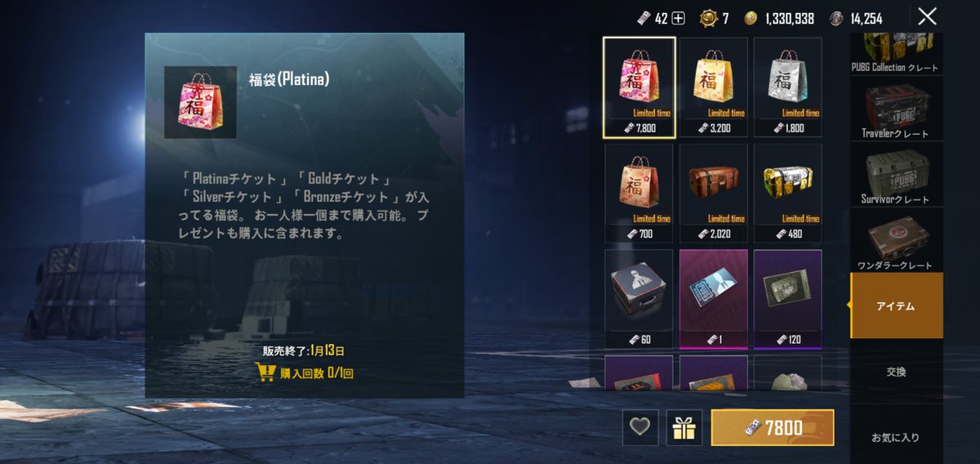Screen dimensions: 980x464
Task: Select the brown crate priced 2,020
Action: [714, 194]
